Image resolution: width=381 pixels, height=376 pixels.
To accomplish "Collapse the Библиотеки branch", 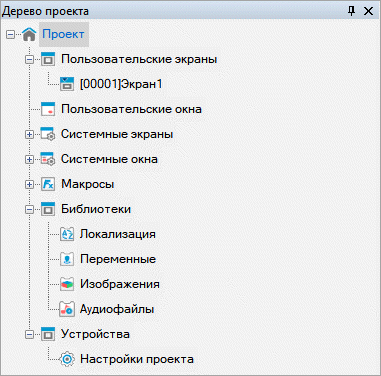I will click(x=29, y=210).
